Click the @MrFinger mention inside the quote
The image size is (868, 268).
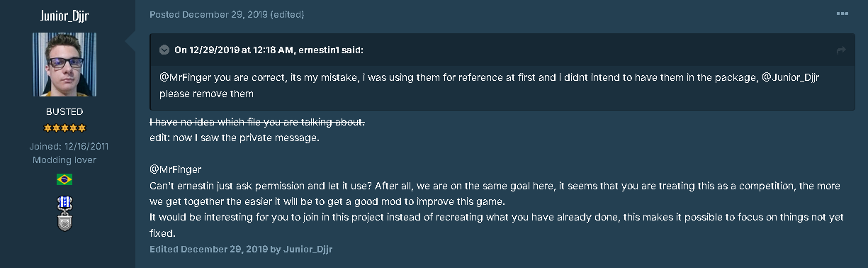[186, 77]
